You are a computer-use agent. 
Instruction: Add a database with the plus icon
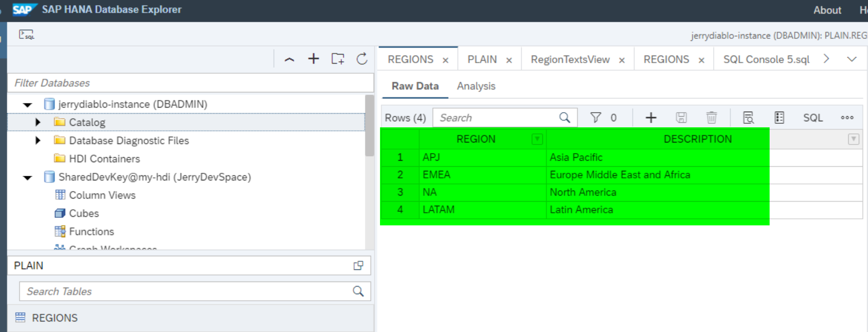(x=313, y=59)
